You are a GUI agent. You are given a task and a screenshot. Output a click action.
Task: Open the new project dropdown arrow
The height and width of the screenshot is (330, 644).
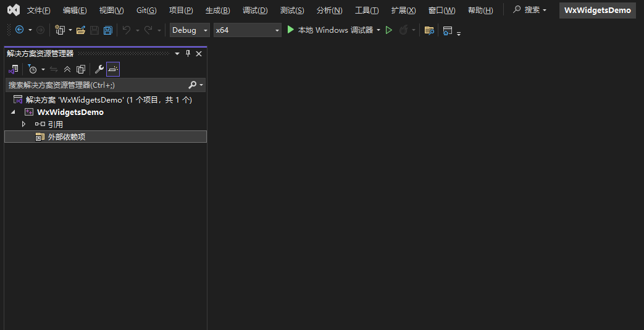70,30
